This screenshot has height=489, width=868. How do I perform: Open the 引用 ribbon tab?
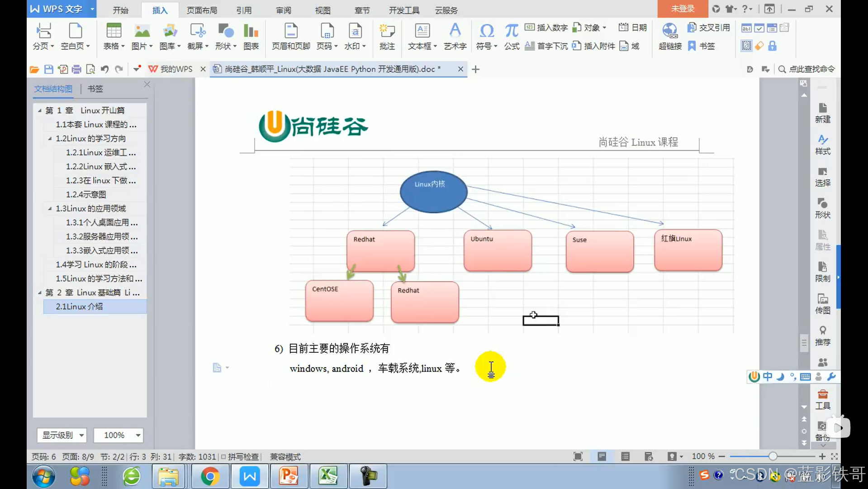(244, 10)
